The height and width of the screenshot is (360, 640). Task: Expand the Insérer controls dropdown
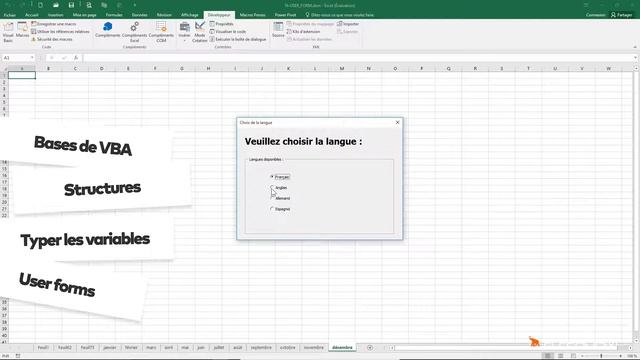coord(184,32)
